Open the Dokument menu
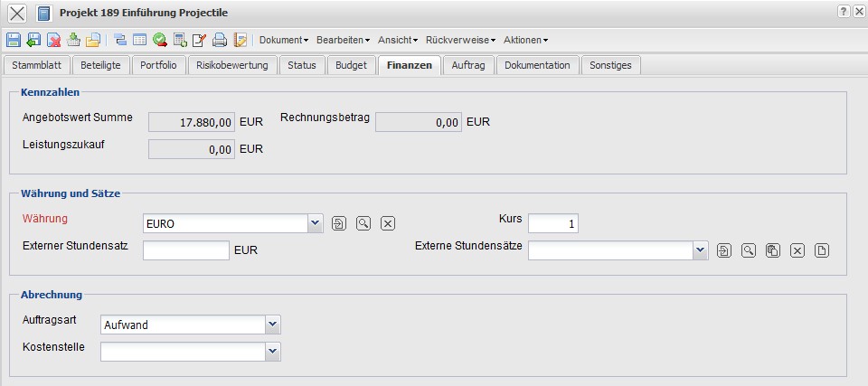This screenshot has width=868, height=386. click(284, 40)
